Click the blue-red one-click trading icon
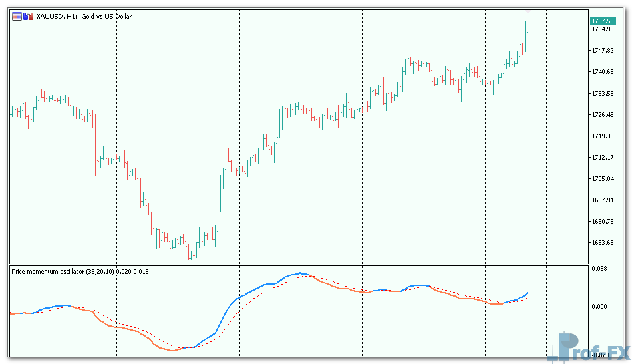Viewport: 632px width, 364px height. pyautogui.click(x=27, y=16)
